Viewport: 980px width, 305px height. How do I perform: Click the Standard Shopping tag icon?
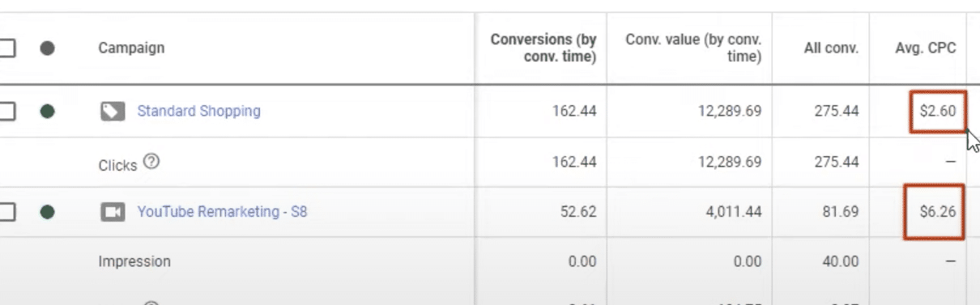tap(113, 111)
